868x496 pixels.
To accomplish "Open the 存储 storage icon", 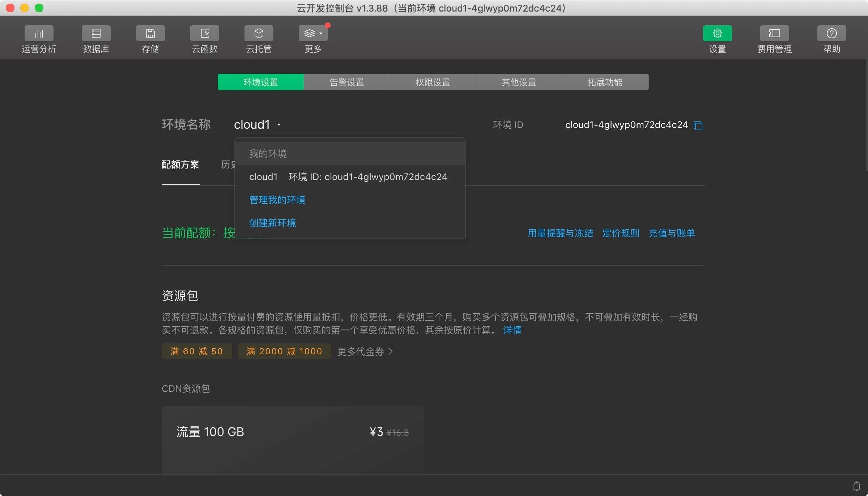I will point(150,34).
